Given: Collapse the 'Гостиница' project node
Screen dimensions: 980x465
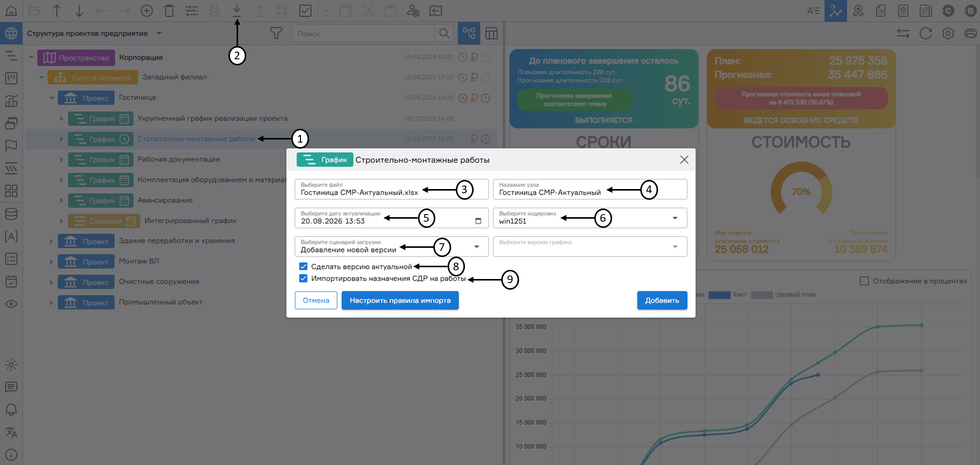Looking at the screenshot, I should (52, 98).
